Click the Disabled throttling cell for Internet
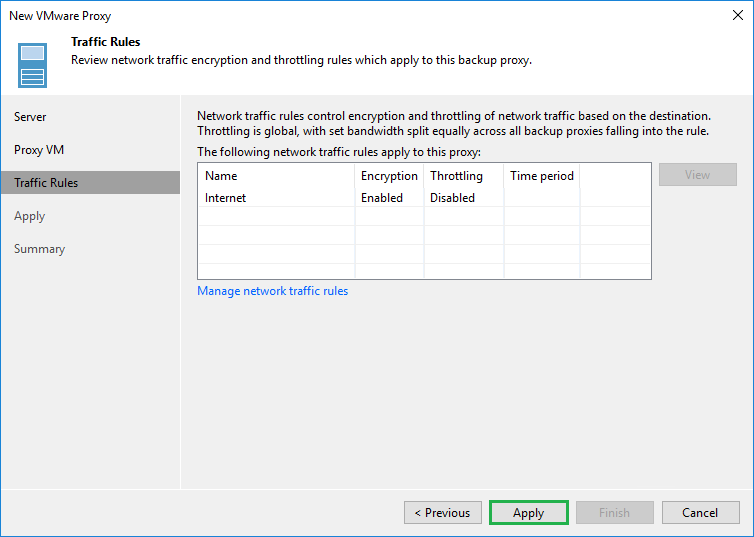754x537 pixels. (452, 198)
